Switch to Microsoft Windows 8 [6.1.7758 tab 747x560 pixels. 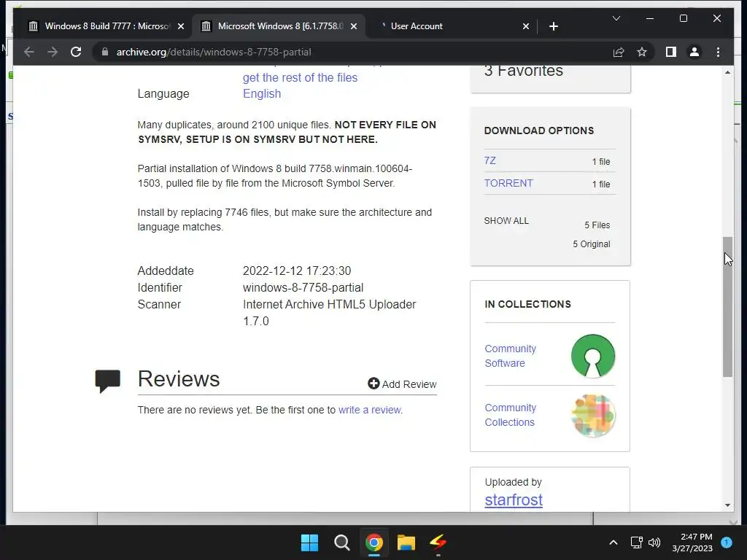[x=279, y=26]
